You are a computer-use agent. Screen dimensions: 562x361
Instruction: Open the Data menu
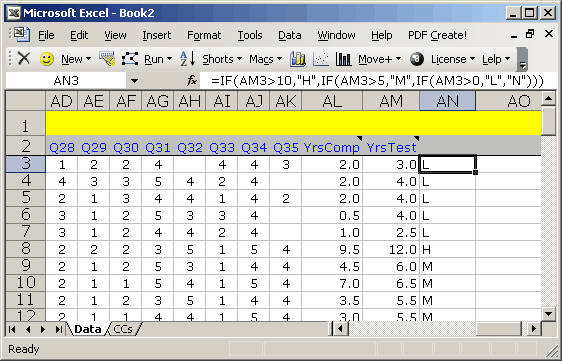click(290, 35)
